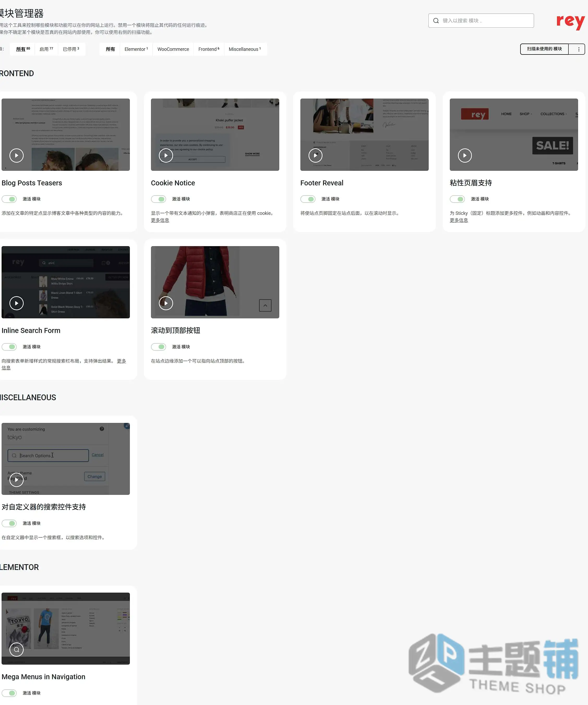The height and width of the screenshot is (705, 588).
Task: Click the 扫描未使用的 模块 button
Action: 544,49
